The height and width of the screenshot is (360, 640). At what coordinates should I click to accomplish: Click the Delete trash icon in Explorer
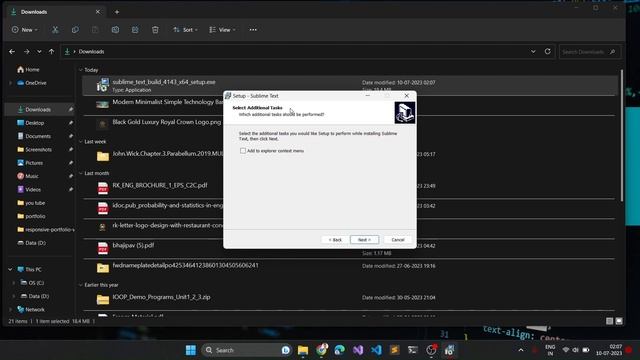(x=155, y=30)
